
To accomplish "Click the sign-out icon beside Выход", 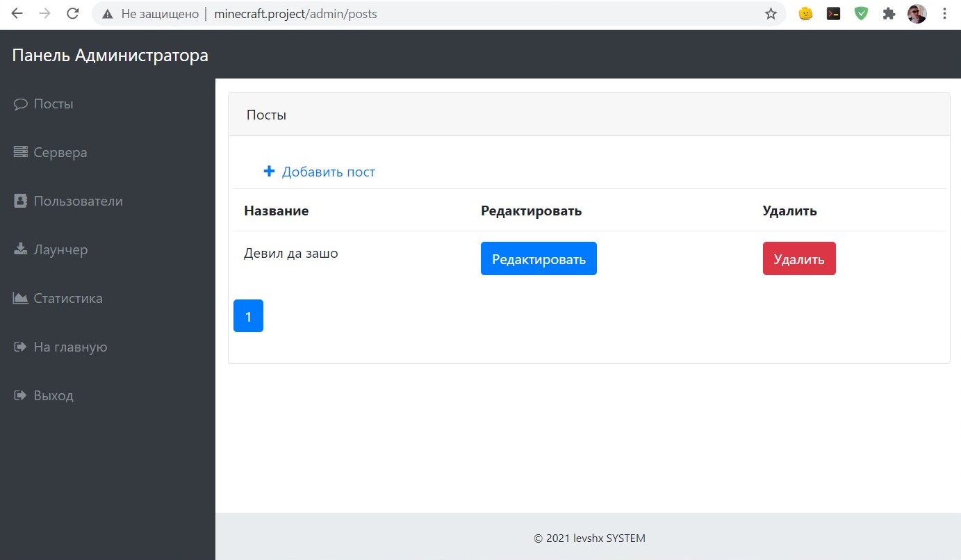I will click(20, 395).
